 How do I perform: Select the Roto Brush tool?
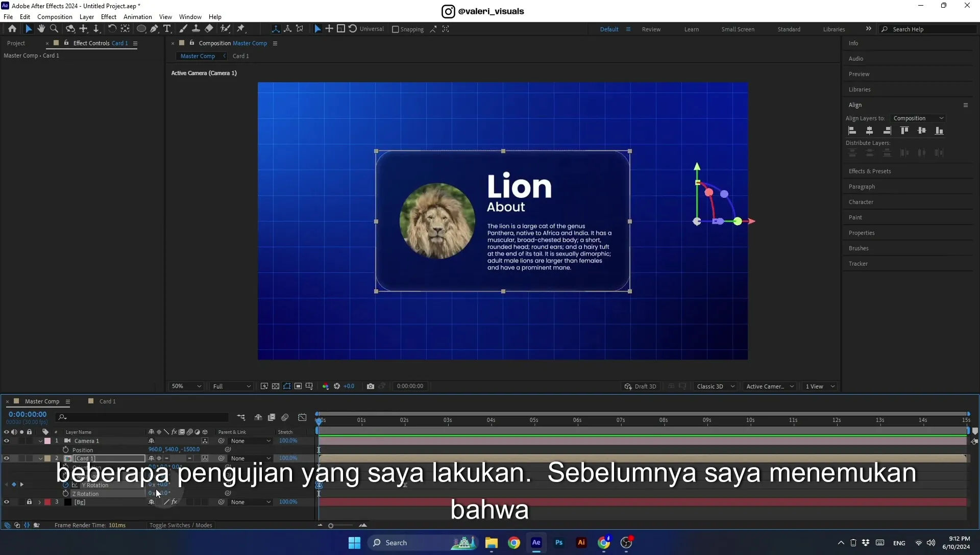coord(225,29)
